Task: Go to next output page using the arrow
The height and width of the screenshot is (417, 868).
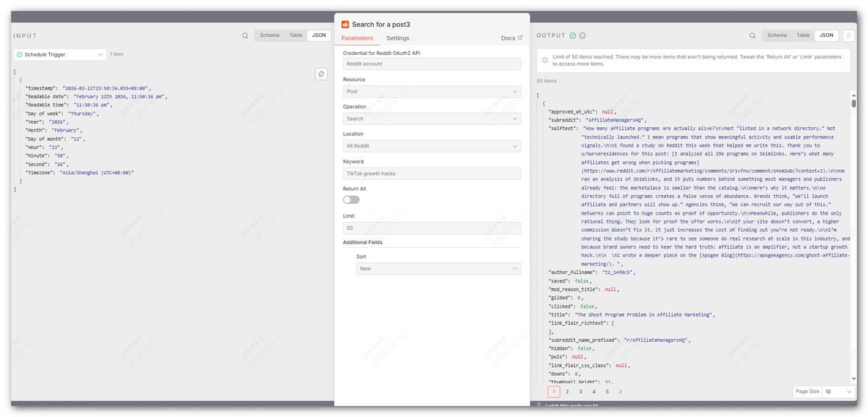Action: (x=620, y=392)
